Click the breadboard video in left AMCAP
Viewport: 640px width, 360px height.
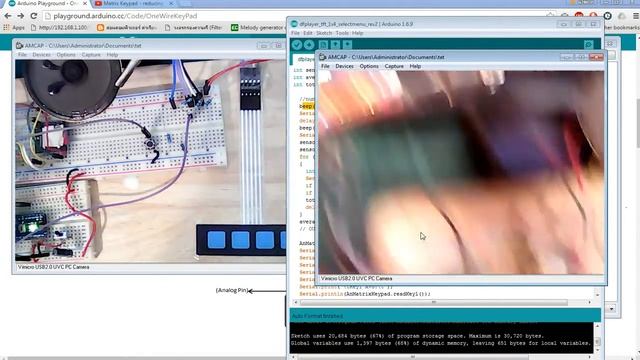coord(151,161)
